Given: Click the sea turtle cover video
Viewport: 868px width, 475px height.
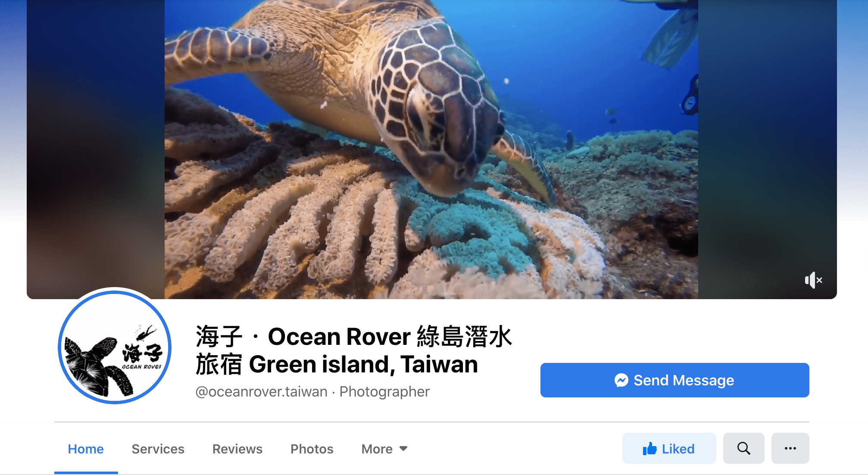Looking at the screenshot, I should 431,149.
